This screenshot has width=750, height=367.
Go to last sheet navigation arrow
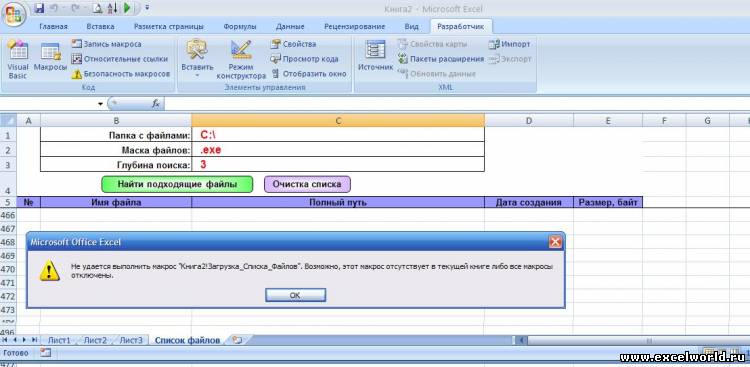[x=34, y=340]
